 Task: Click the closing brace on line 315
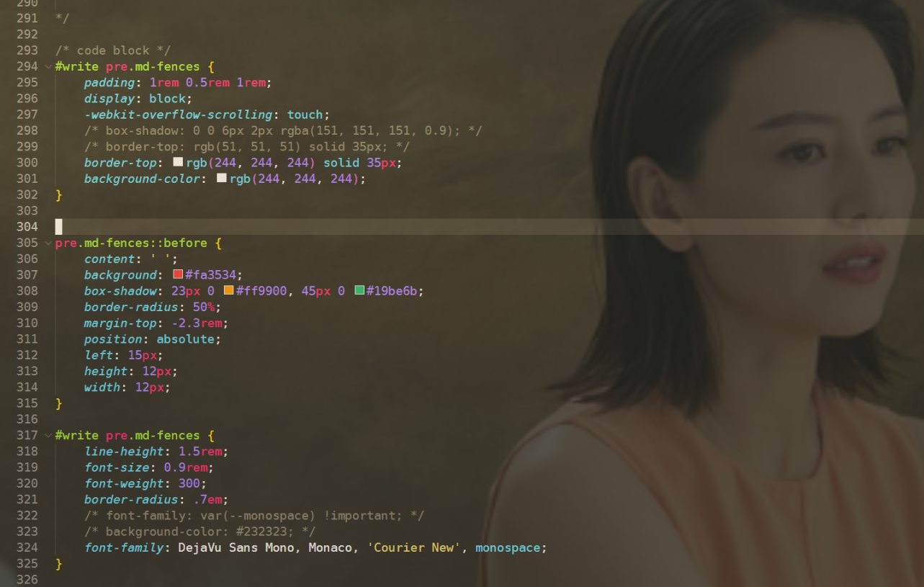click(59, 403)
